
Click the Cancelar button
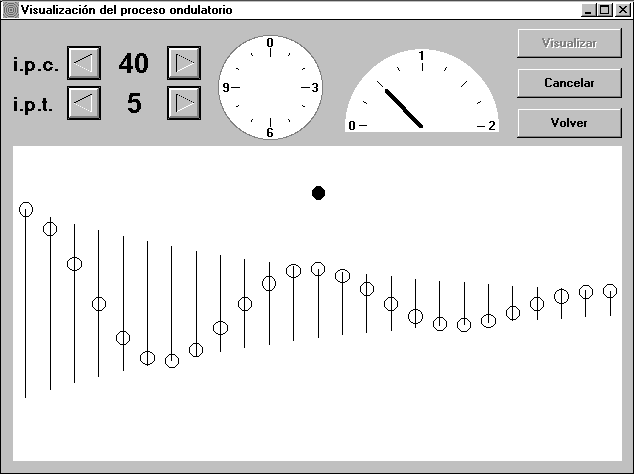pos(569,83)
